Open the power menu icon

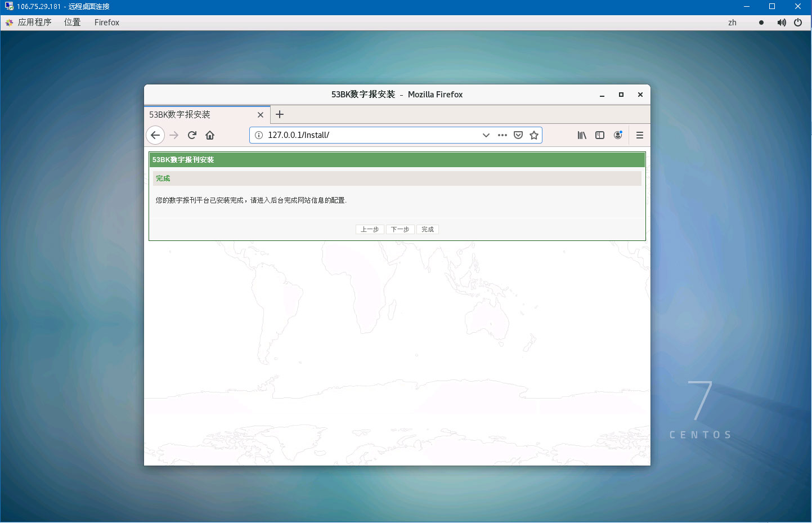click(x=798, y=23)
